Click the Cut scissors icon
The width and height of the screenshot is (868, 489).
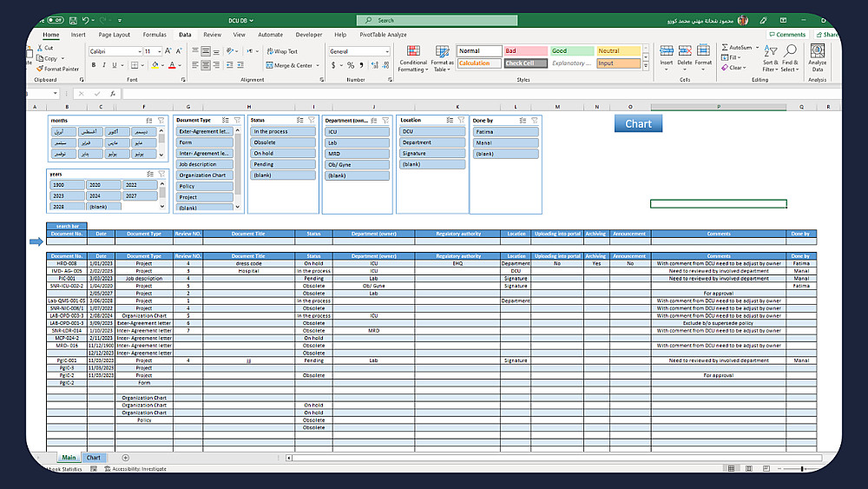[x=40, y=48]
